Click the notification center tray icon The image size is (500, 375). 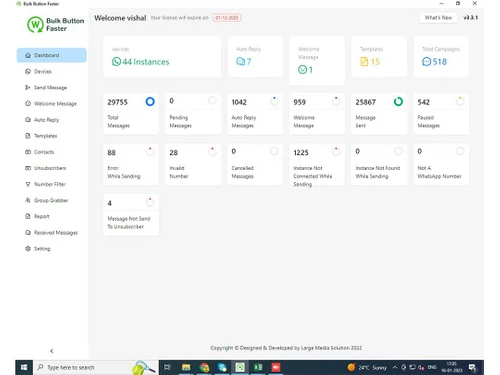[472, 367]
